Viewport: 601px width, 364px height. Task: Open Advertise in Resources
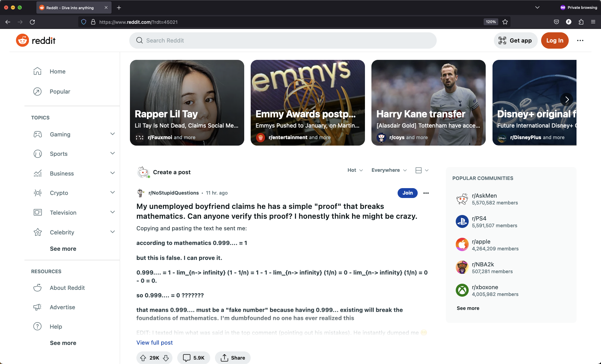(63, 307)
